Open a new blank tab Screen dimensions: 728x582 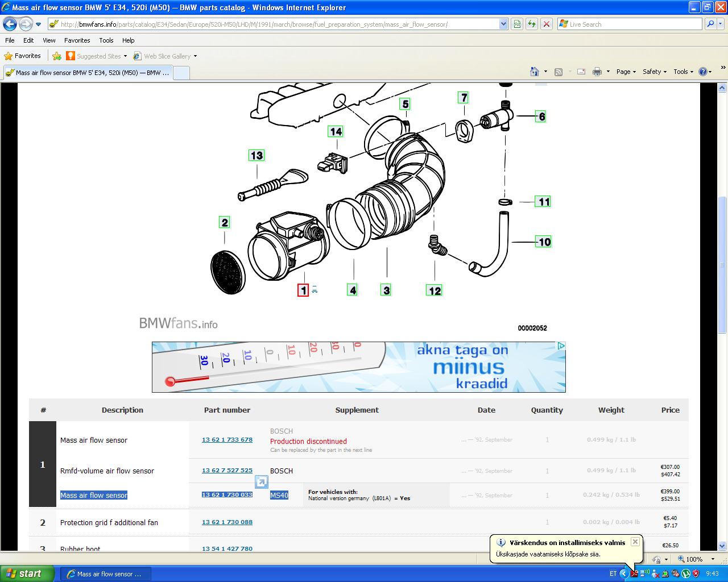(181, 73)
